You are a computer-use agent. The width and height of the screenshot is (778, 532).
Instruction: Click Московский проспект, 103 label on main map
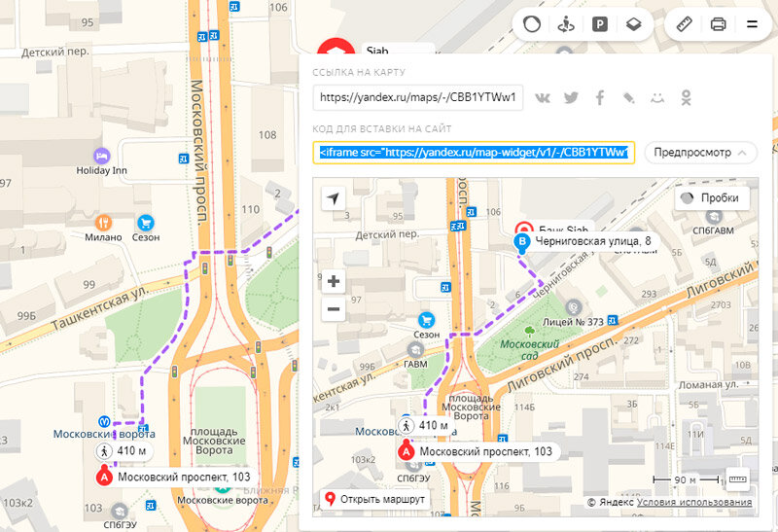(184, 478)
